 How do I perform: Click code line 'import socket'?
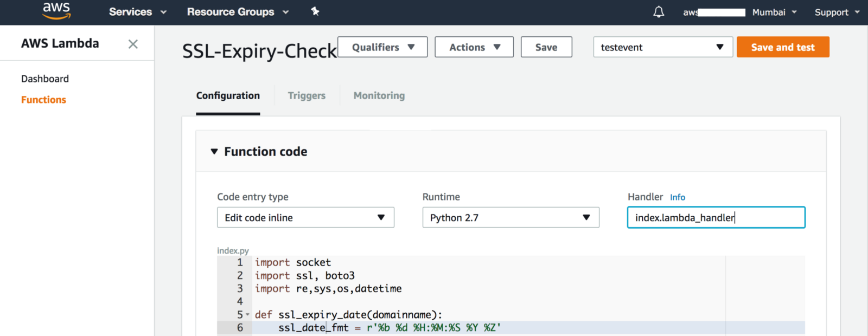point(293,262)
